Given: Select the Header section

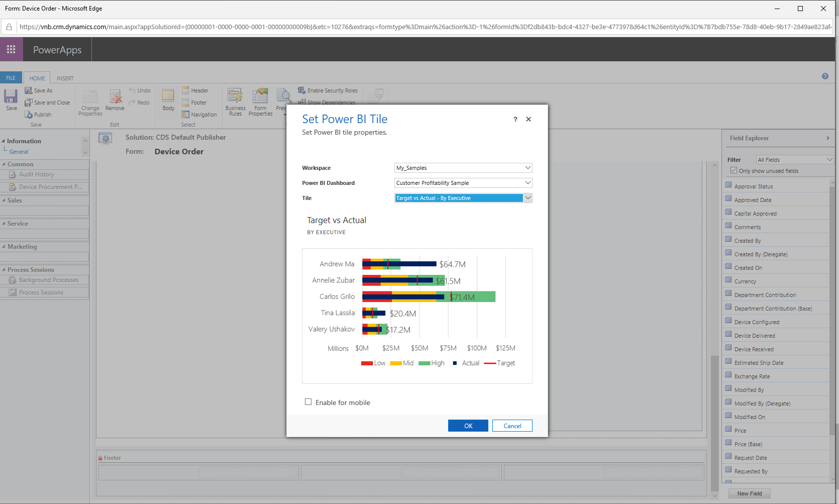Looking at the screenshot, I should 195,90.
